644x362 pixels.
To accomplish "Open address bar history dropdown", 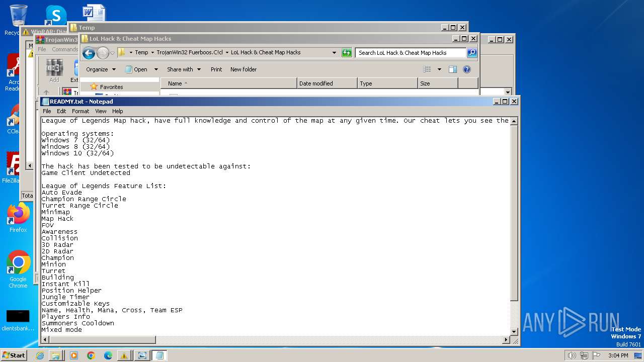I will [x=334, y=52].
